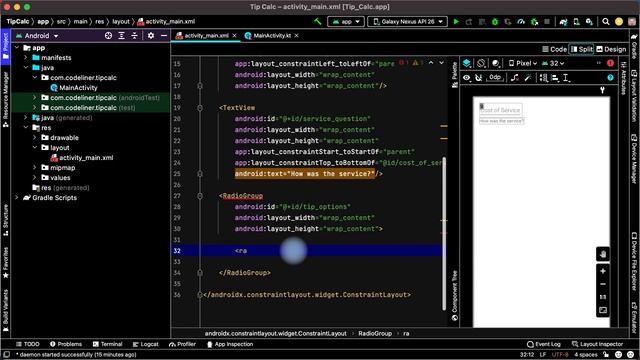
Task: Switch to the MainActivity.kt tab
Action: (272, 36)
